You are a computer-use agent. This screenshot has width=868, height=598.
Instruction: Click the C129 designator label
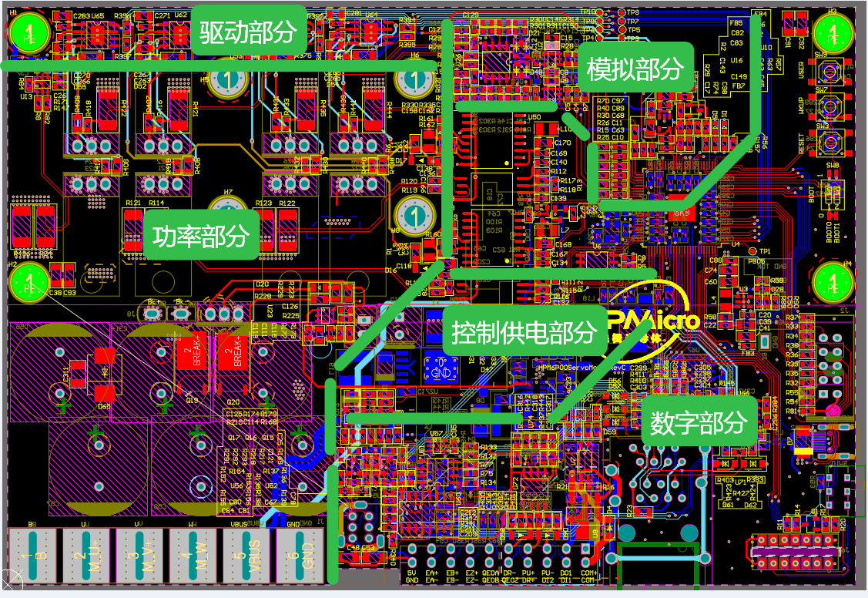point(470,15)
